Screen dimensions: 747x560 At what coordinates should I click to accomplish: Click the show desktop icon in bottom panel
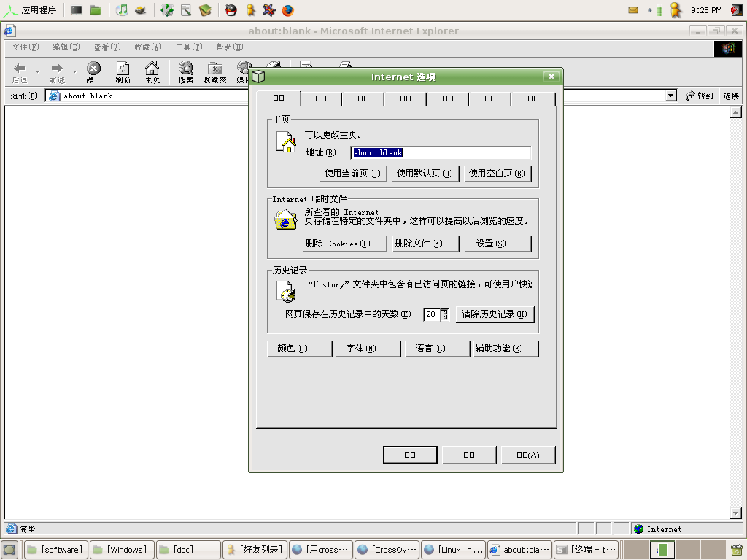pyautogui.click(x=9, y=550)
